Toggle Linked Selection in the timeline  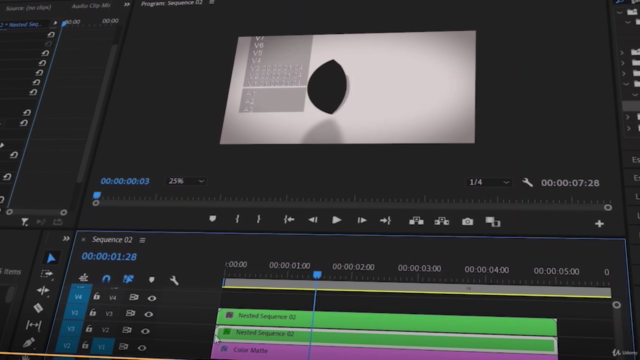(x=128, y=279)
